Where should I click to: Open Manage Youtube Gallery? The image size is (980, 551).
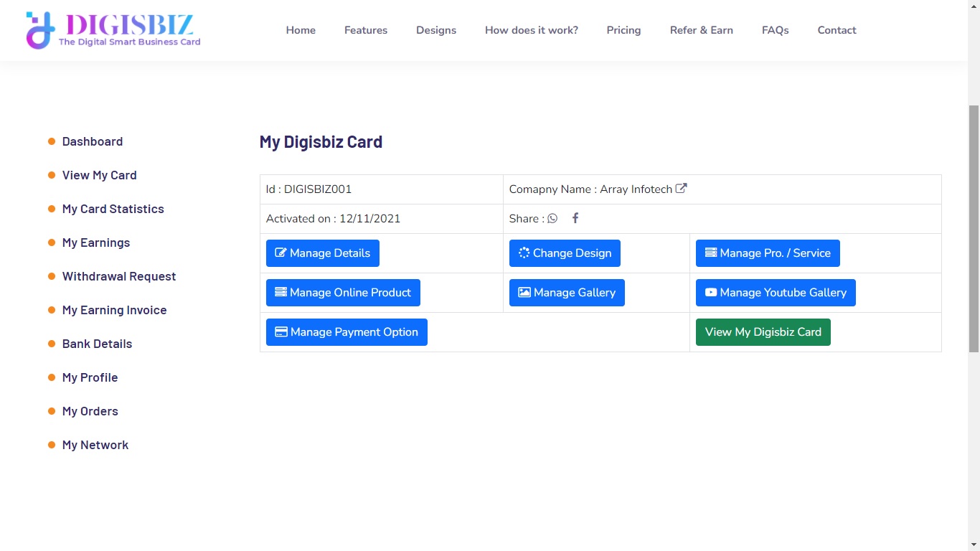coord(776,293)
